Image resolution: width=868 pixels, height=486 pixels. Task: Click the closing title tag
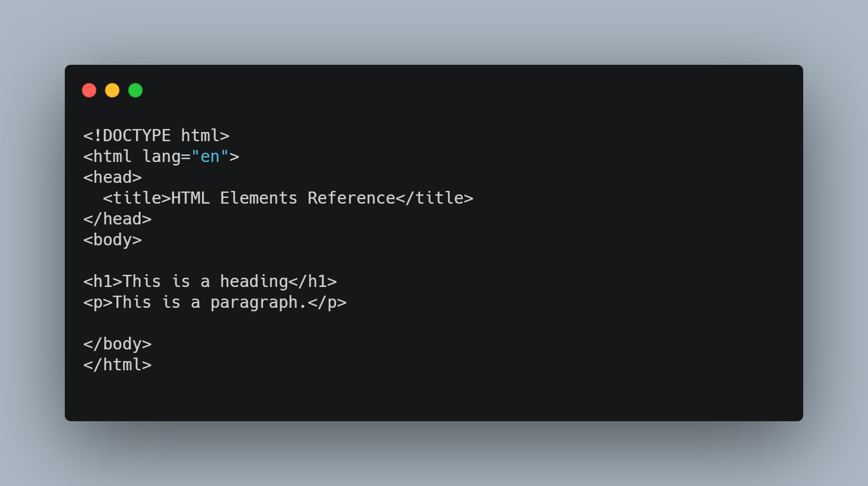(x=435, y=198)
